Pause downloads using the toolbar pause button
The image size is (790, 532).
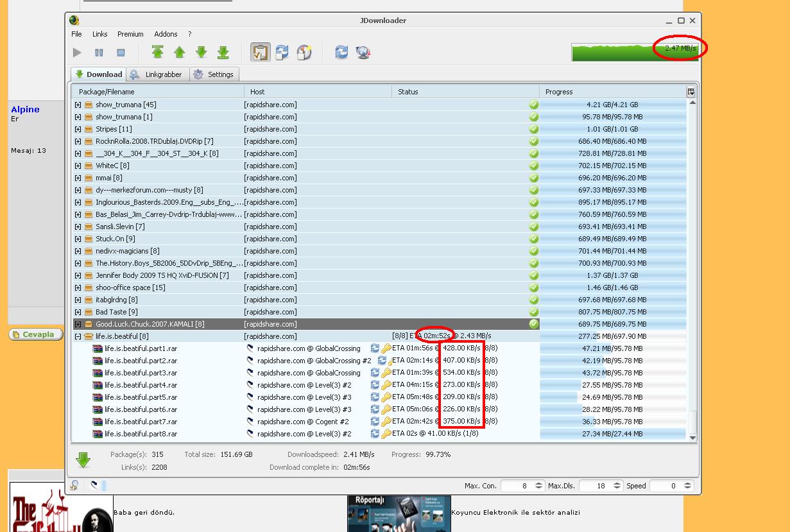point(99,53)
